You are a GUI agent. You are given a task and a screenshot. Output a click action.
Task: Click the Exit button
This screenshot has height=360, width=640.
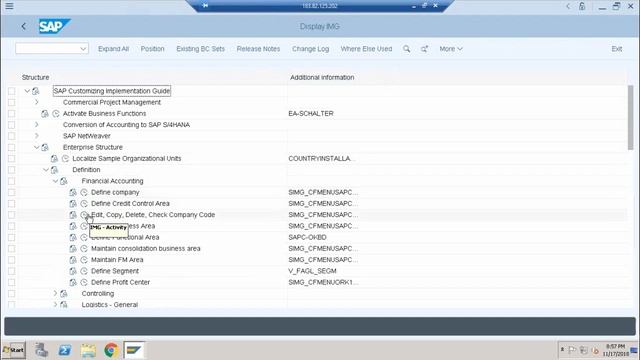coord(617,49)
